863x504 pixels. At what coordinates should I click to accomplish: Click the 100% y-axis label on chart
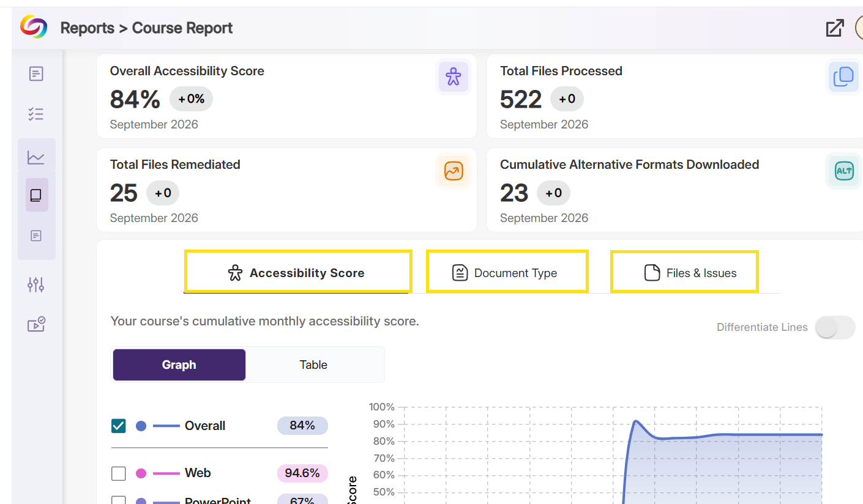[382, 407]
